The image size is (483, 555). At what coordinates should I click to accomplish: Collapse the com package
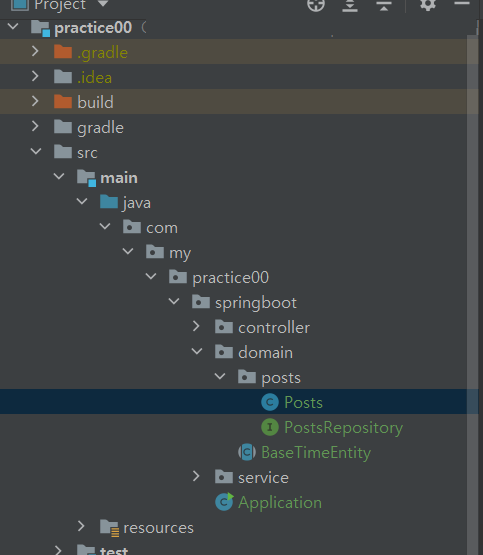(x=105, y=226)
